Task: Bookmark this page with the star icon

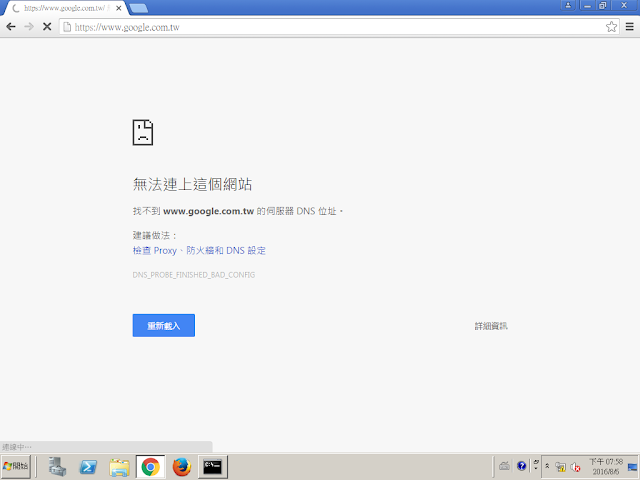Action: point(611,27)
